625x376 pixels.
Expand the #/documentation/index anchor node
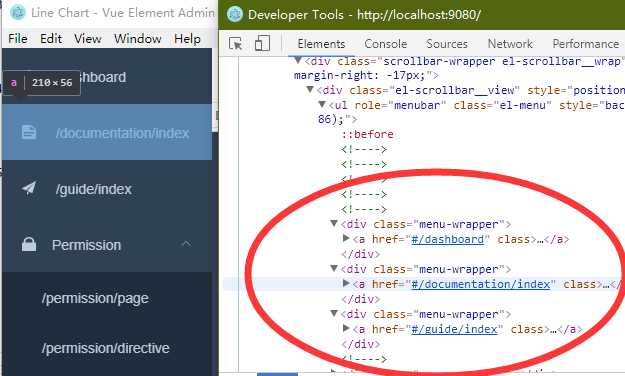click(x=346, y=283)
